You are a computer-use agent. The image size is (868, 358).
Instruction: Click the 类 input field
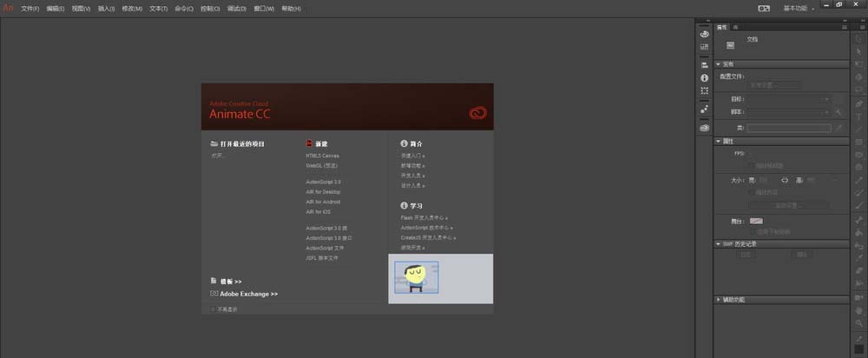pyautogui.click(x=789, y=128)
